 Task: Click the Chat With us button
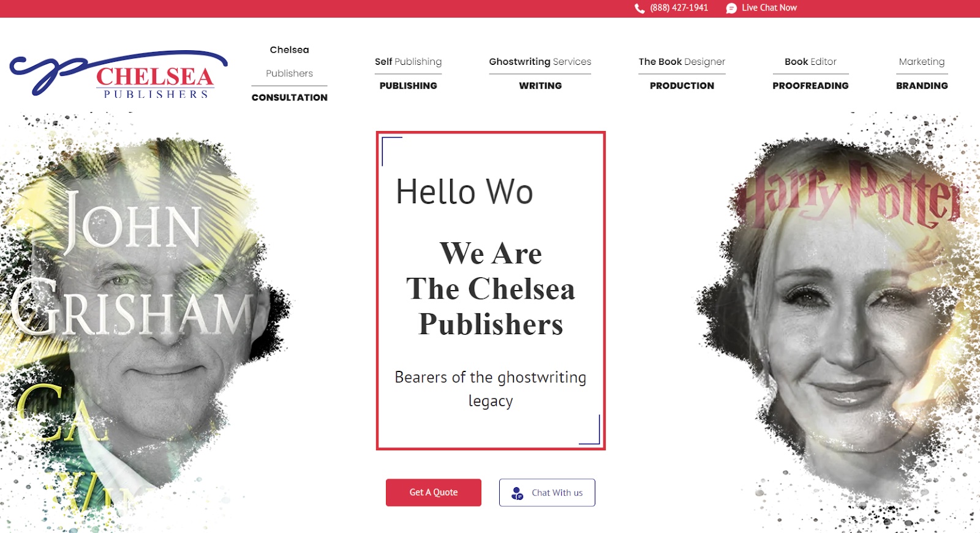(547, 493)
